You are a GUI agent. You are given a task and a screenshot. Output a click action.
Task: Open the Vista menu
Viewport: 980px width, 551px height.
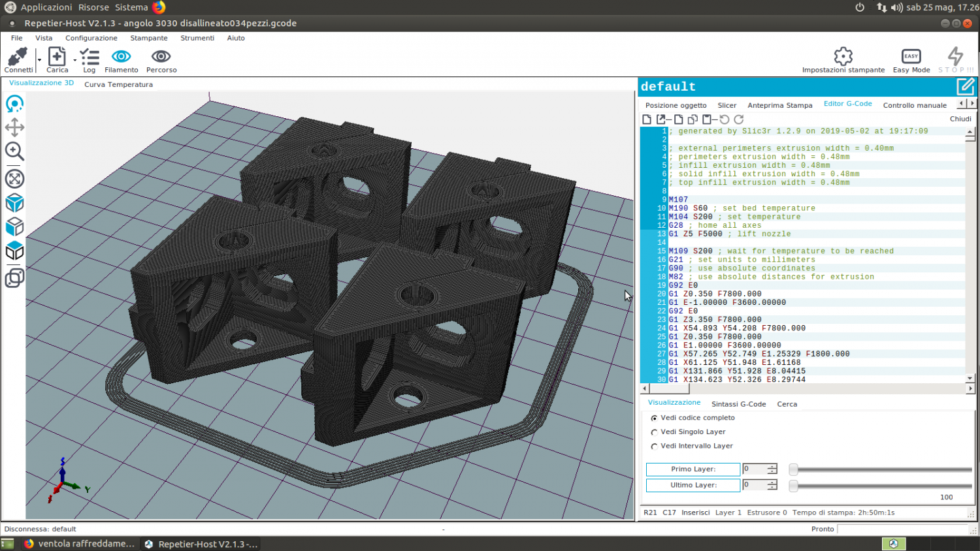tap(44, 38)
